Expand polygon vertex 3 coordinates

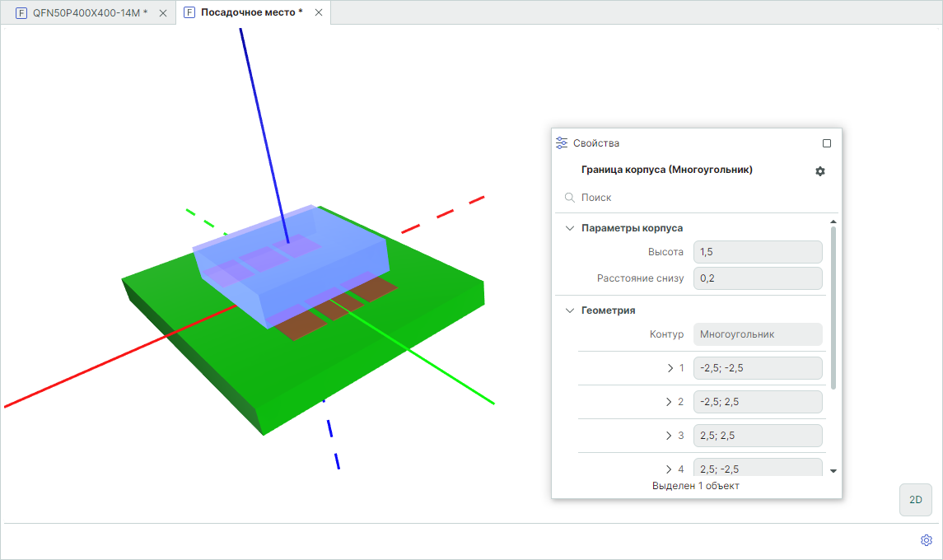coord(670,436)
